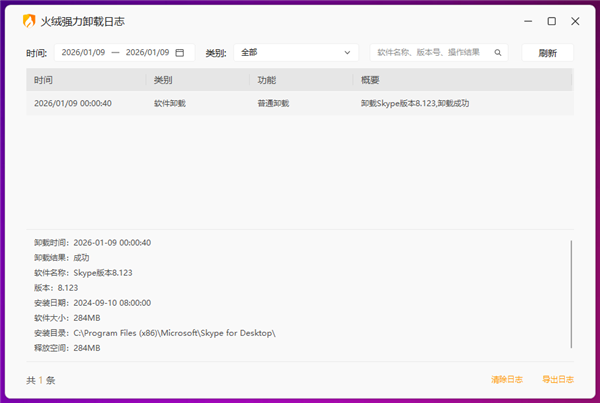
Task: Click the 清除日志 link
Action: (506, 380)
